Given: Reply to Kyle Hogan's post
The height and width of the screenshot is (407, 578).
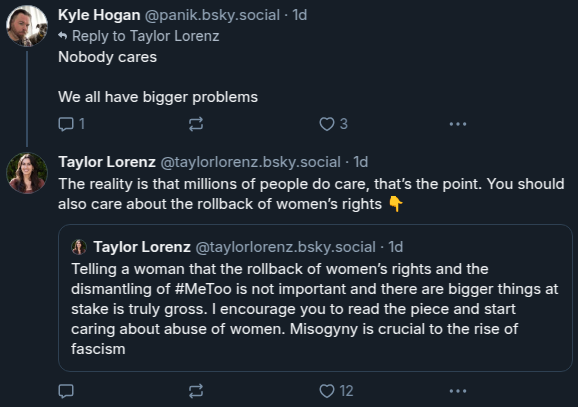Looking at the screenshot, I should [72, 124].
